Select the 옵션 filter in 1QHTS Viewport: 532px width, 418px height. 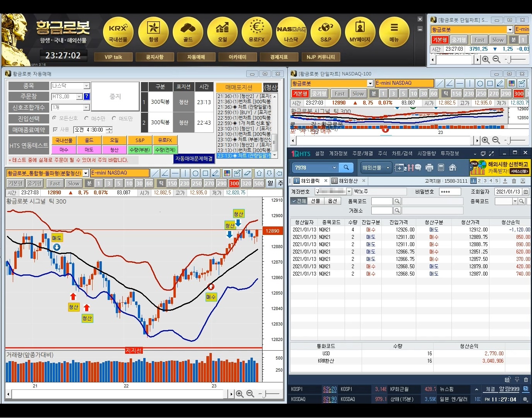click(x=333, y=201)
